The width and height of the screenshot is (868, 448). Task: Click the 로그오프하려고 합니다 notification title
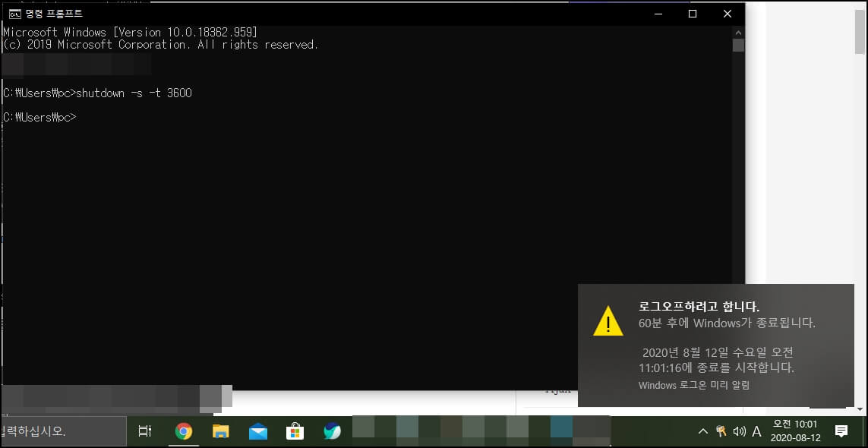(x=699, y=307)
